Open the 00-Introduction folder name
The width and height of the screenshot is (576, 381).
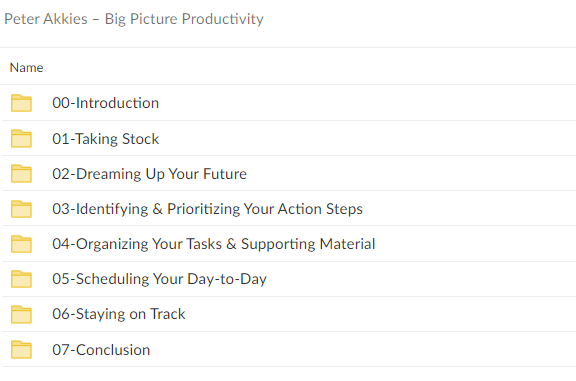coord(105,103)
